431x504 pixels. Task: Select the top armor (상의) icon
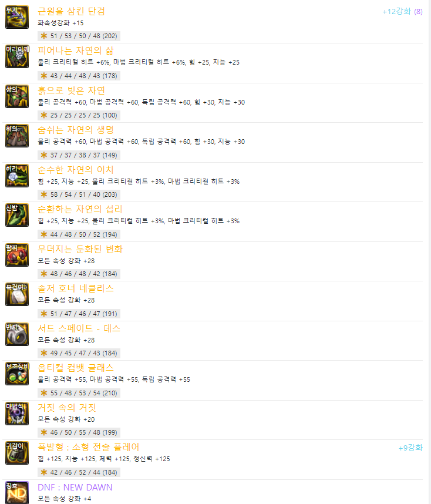[x=17, y=96]
